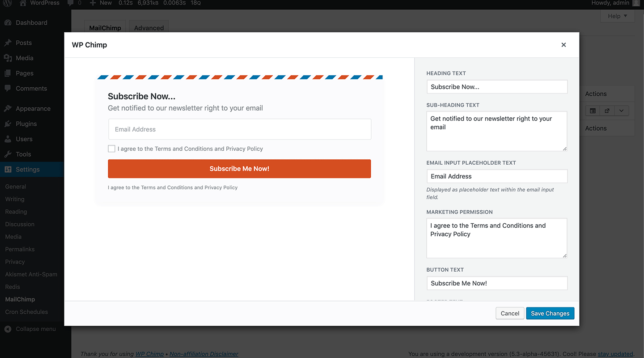Open Reading settings submenu item
This screenshot has width=644, height=358.
(16, 212)
